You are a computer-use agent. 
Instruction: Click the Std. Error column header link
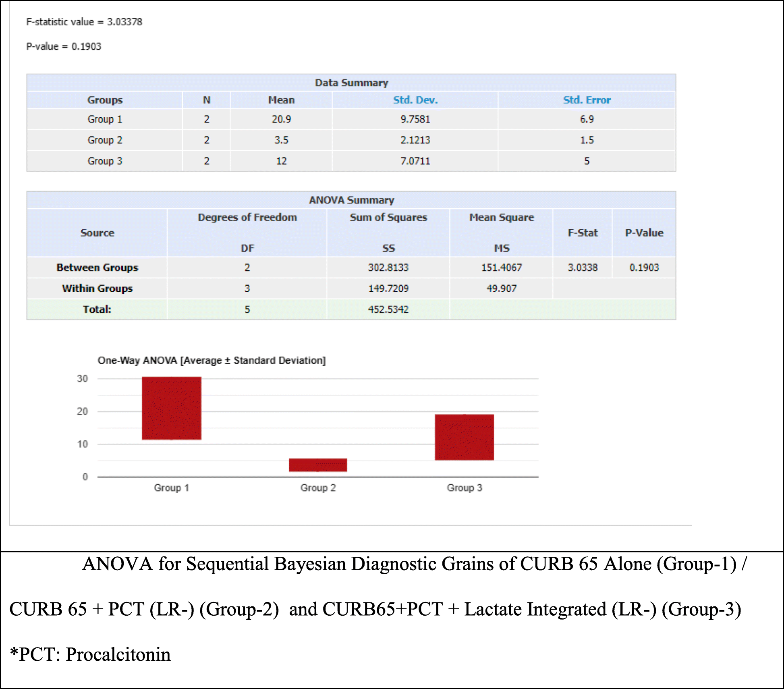pyautogui.click(x=587, y=100)
